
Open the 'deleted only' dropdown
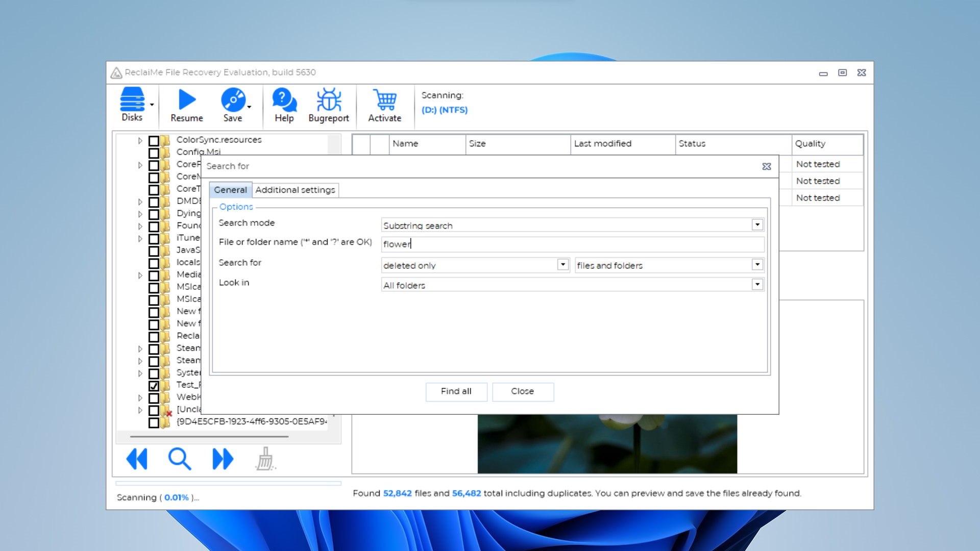(562, 265)
